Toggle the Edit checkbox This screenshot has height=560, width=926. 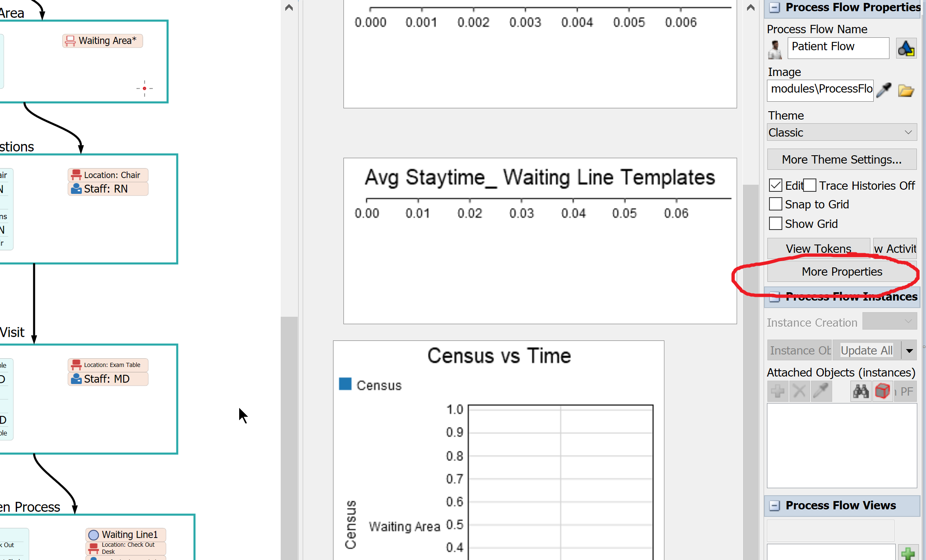pos(775,185)
